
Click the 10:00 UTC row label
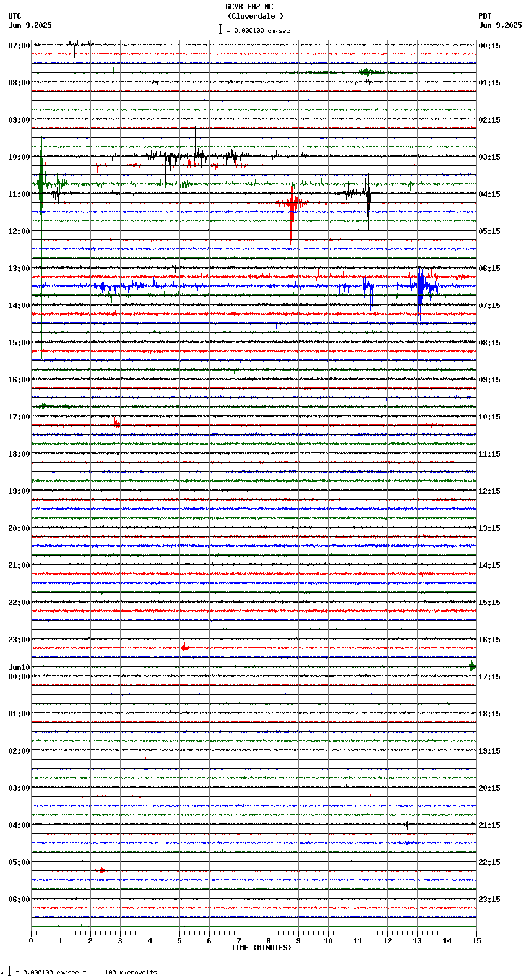click(19, 157)
